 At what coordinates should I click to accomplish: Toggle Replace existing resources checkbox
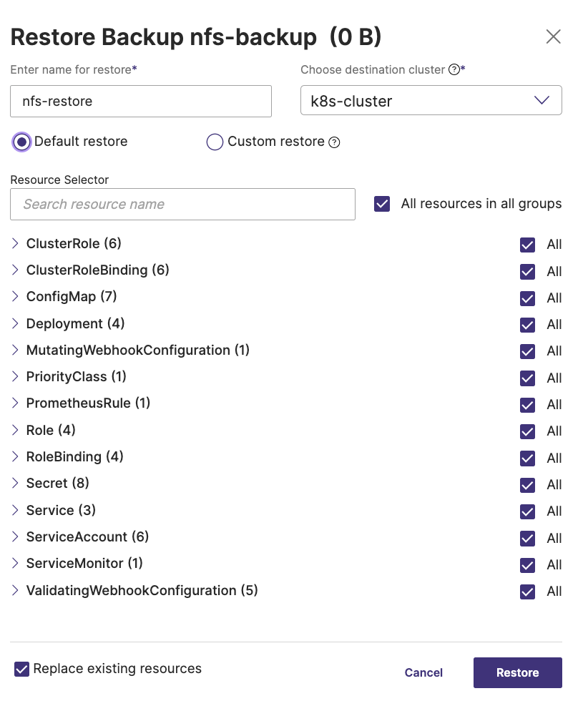pos(22,670)
